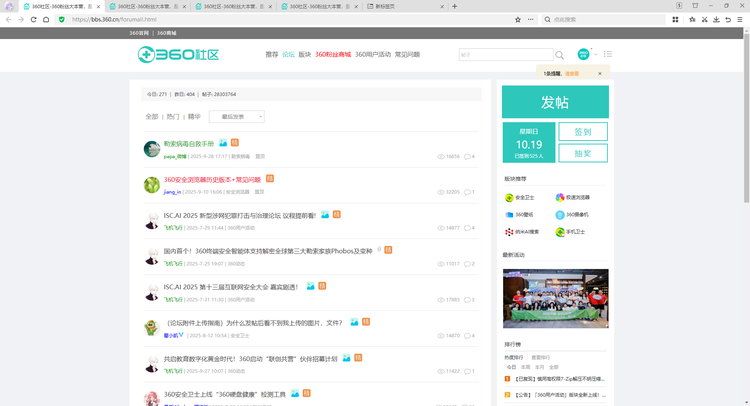The height and width of the screenshot is (406, 750).
Task: Open 360摄像机 board icon
Action: click(x=560, y=215)
